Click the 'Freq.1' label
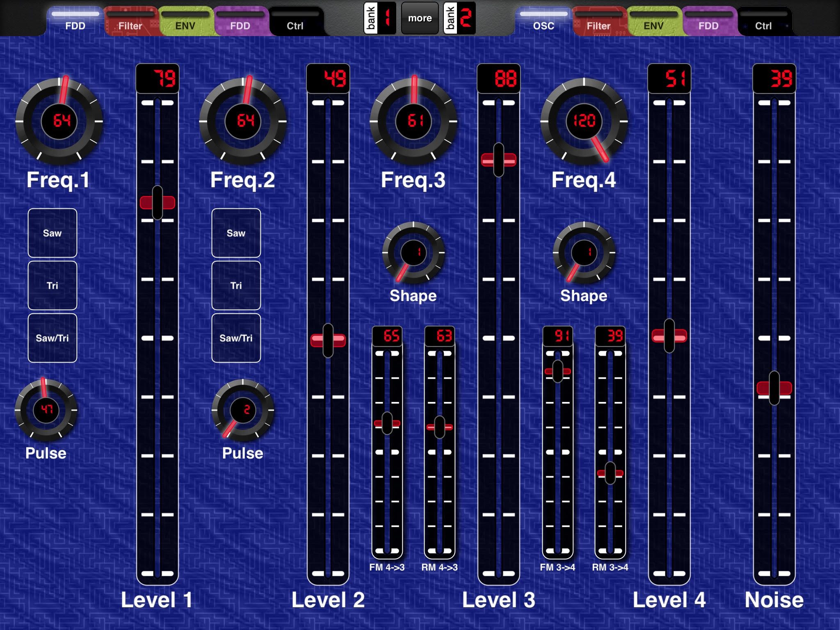This screenshot has height=630, width=840. pos(58,180)
